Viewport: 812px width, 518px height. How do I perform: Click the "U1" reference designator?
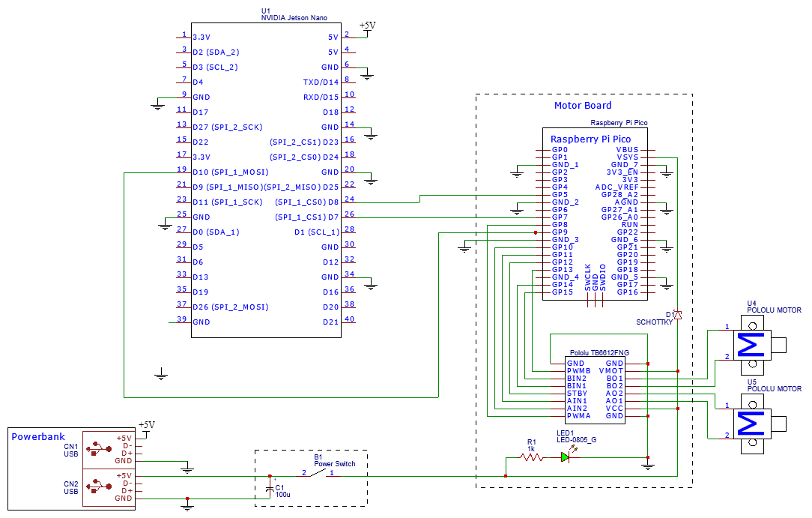(x=265, y=11)
